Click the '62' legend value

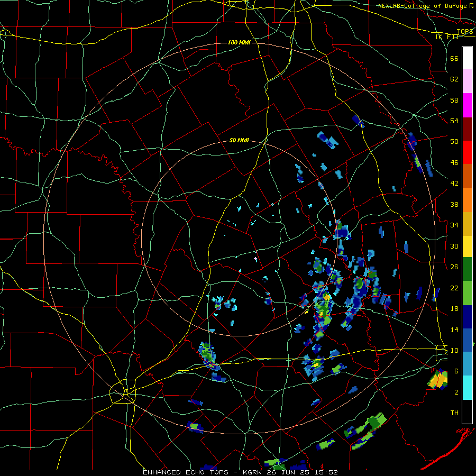click(454, 79)
